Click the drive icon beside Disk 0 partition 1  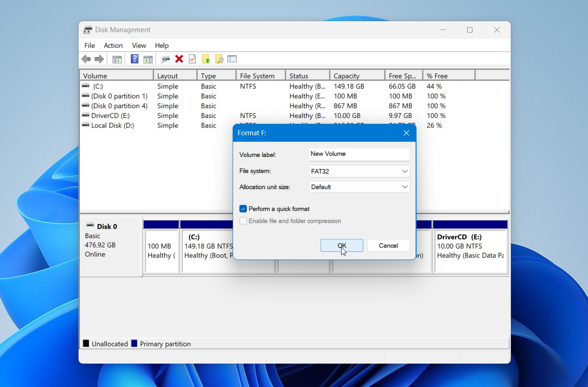(x=86, y=96)
